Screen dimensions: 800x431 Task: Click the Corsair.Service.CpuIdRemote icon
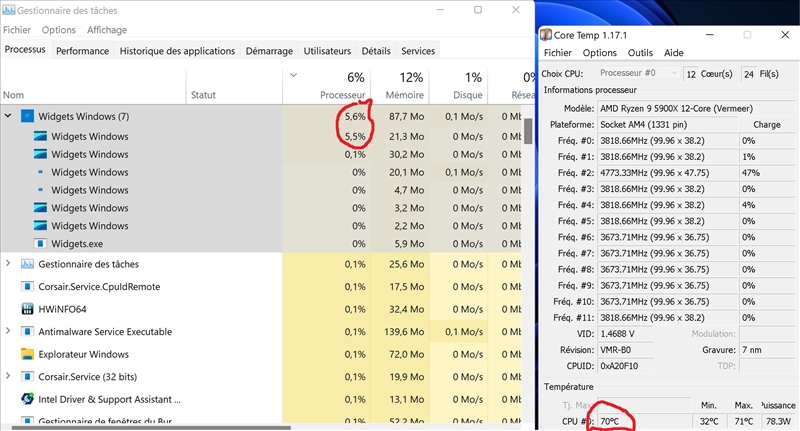coord(27,287)
